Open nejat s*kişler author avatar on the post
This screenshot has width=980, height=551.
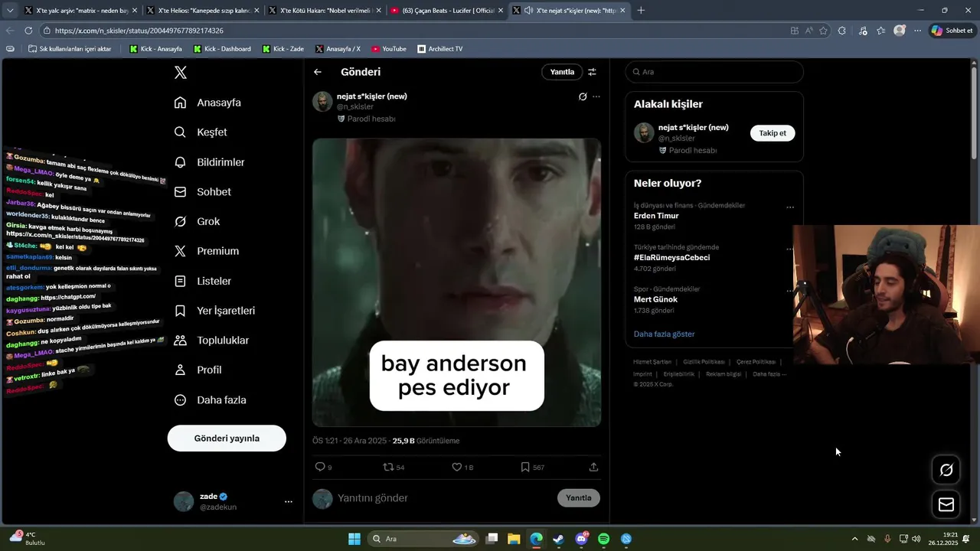click(x=322, y=102)
